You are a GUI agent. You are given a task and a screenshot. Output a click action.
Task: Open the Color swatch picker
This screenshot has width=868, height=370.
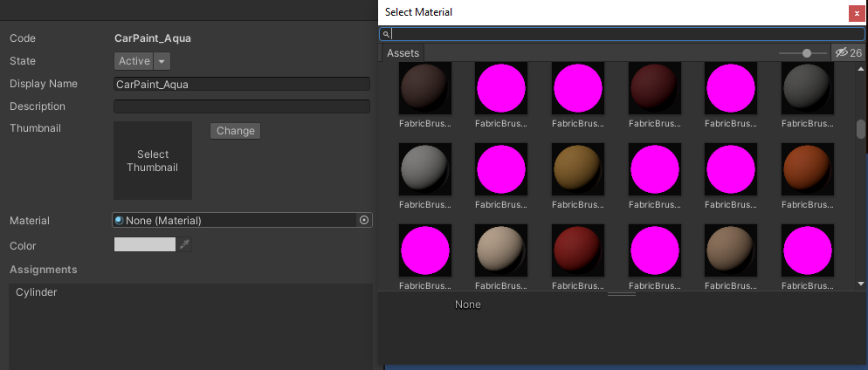[x=145, y=245]
